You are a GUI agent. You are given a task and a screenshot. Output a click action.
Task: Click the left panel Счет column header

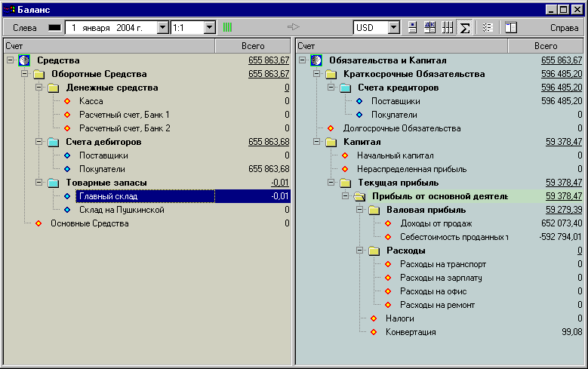[x=109, y=46]
